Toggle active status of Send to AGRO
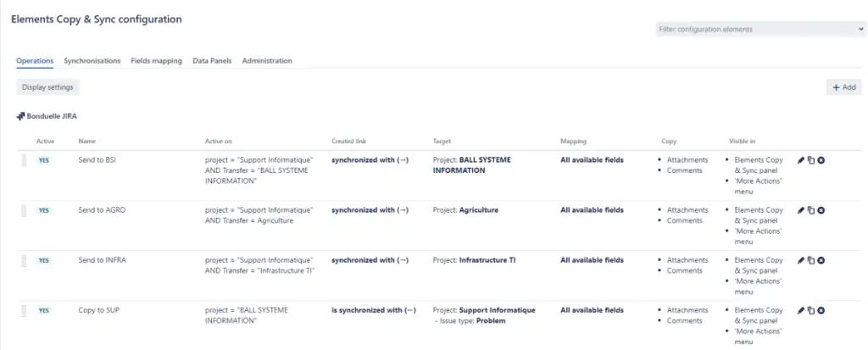 pos(44,210)
